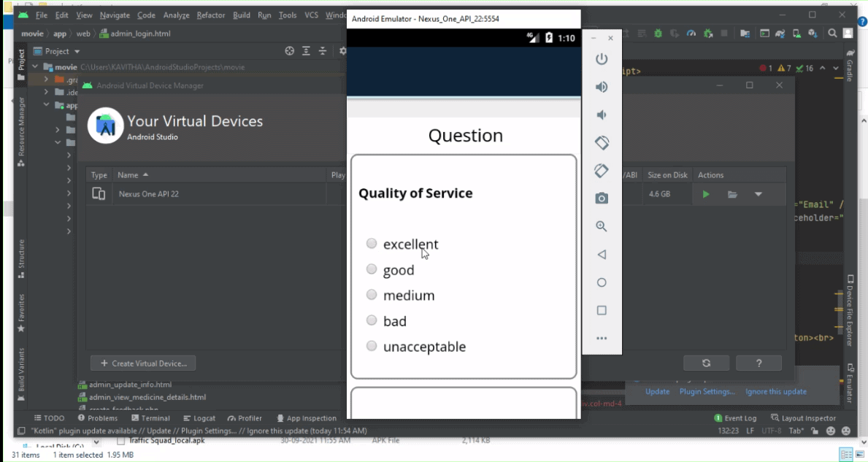Click the Plugin Settings link
This screenshot has height=462, width=868.
pyautogui.click(x=707, y=391)
